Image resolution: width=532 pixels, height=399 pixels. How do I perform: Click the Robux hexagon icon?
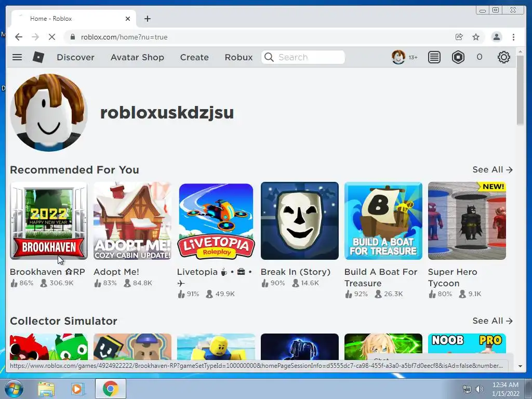tap(458, 57)
